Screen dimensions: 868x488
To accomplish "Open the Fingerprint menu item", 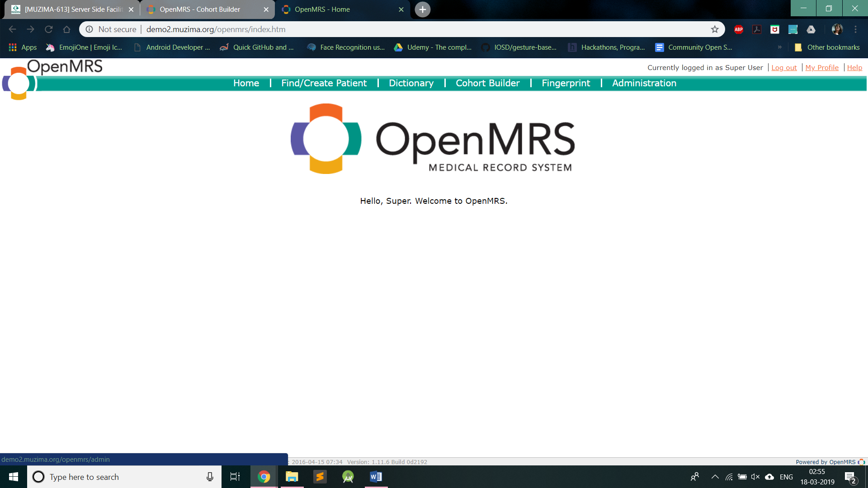I will tap(566, 83).
